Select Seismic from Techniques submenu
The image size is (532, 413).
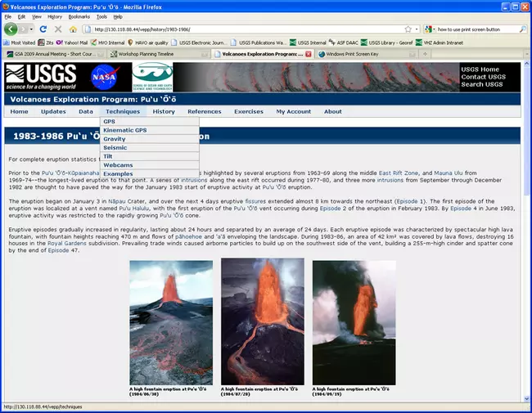[x=150, y=147]
